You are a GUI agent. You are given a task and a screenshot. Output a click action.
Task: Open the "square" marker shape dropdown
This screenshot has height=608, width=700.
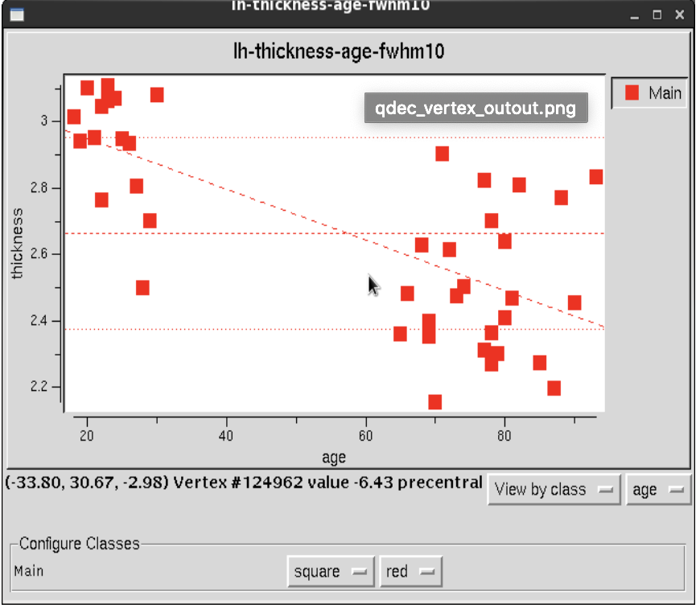pos(331,571)
